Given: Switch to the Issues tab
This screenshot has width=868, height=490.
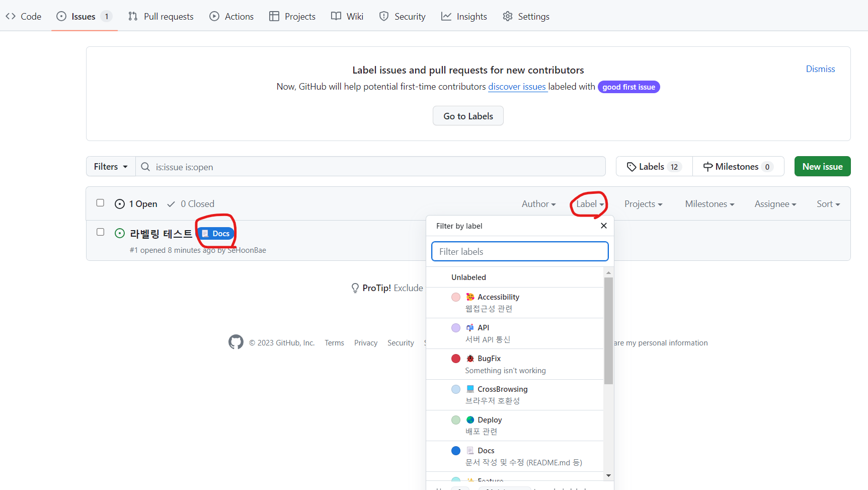Looking at the screenshot, I should point(84,16).
